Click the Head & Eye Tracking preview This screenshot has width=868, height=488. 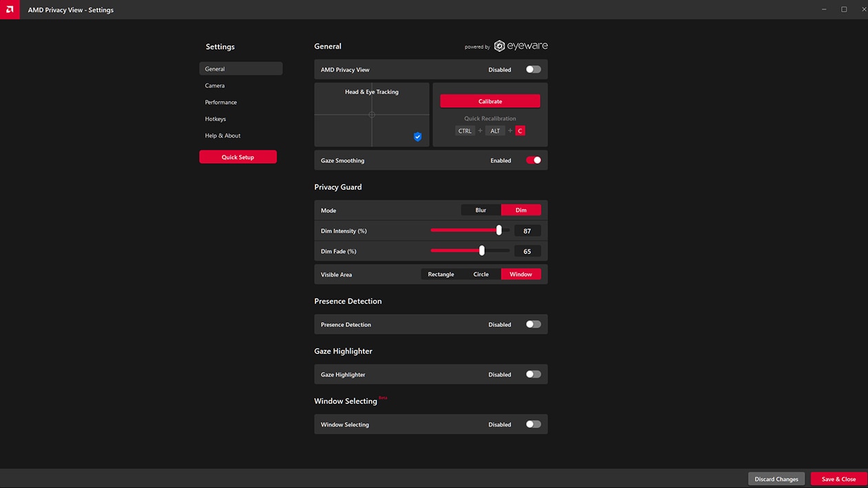point(372,115)
